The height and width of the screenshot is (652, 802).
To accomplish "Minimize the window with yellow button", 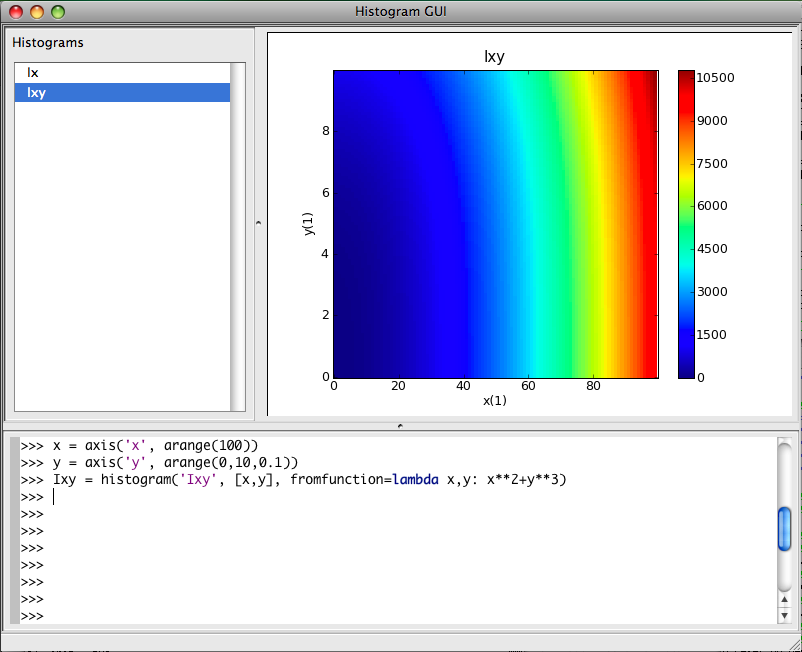I will (x=37, y=12).
